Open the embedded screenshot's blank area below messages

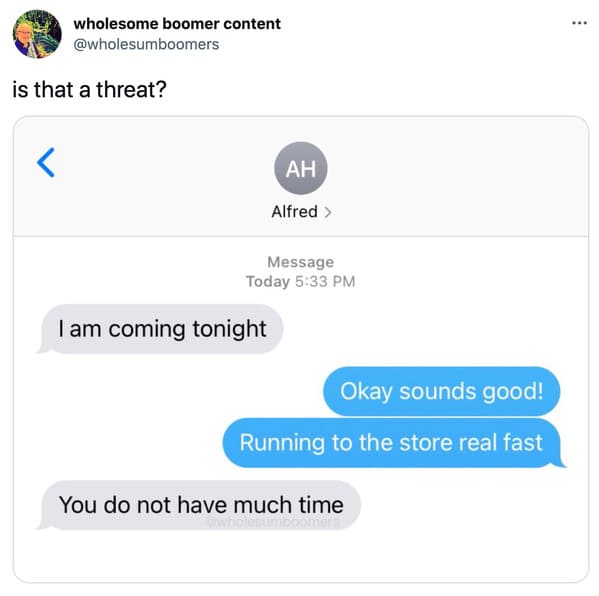pos(301,556)
